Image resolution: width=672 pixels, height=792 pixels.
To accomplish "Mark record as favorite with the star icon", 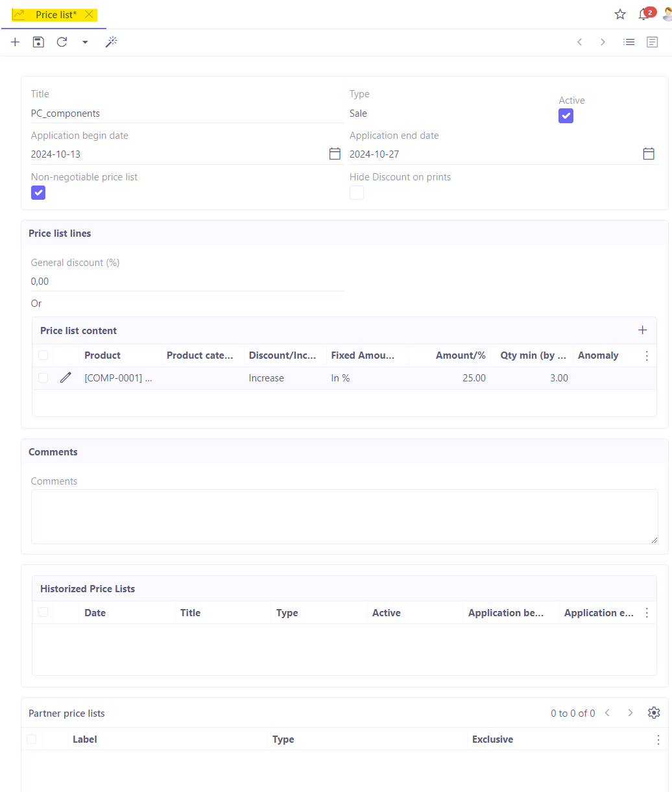I will coord(619,14).
